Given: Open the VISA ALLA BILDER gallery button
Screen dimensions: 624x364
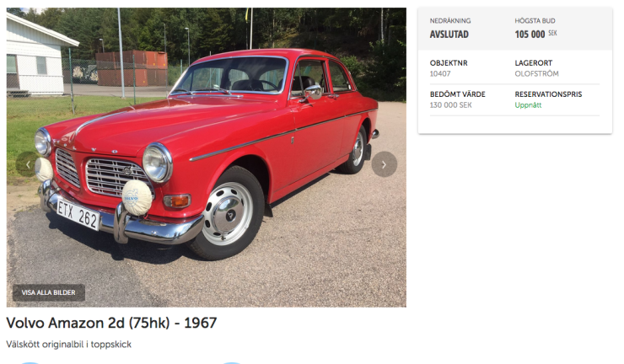Looking at the screenshot, I should coord(49,292).
